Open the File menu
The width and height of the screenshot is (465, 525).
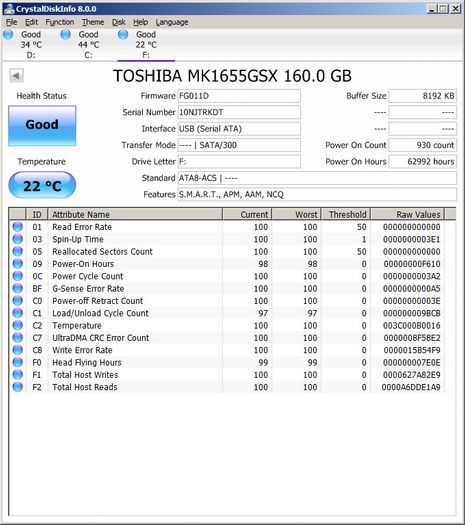point(11,22)
